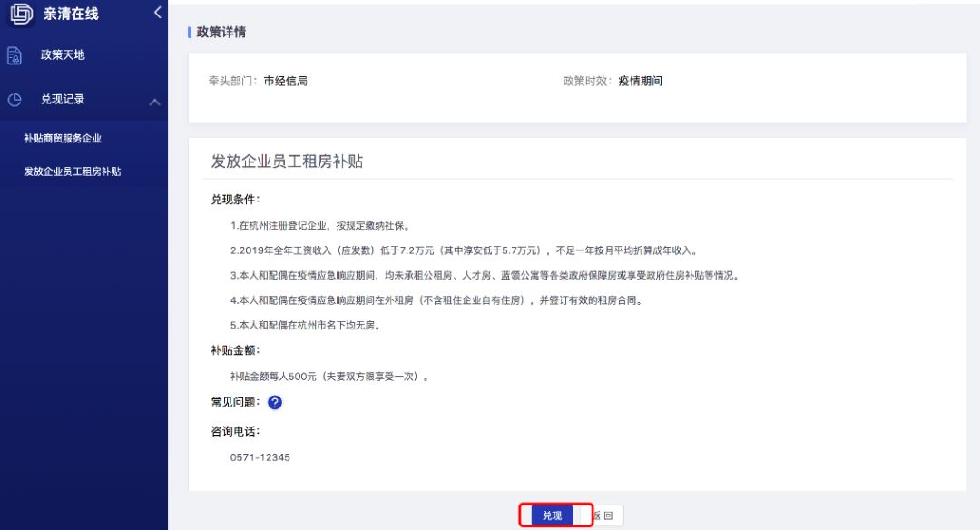Image resolution: width=980 pixels, height=530 pixels.
Task: Click the consultation phone number 0571-12345
Action: (x=260, y=457)
